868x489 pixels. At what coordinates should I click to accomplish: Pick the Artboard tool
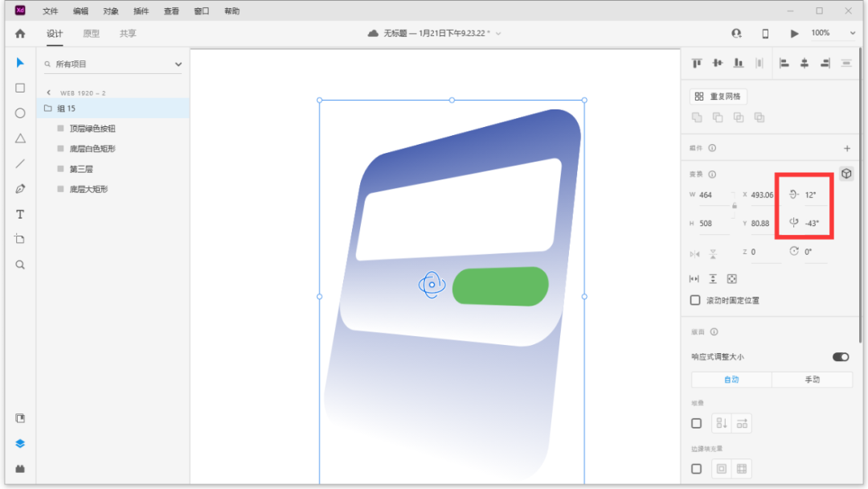tap(20, 239)
